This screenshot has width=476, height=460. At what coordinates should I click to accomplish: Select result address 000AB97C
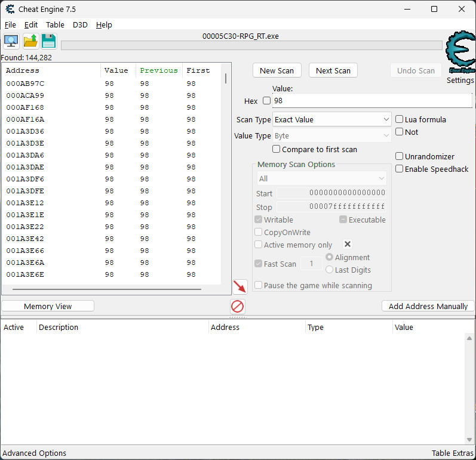[x=25, y=84]
